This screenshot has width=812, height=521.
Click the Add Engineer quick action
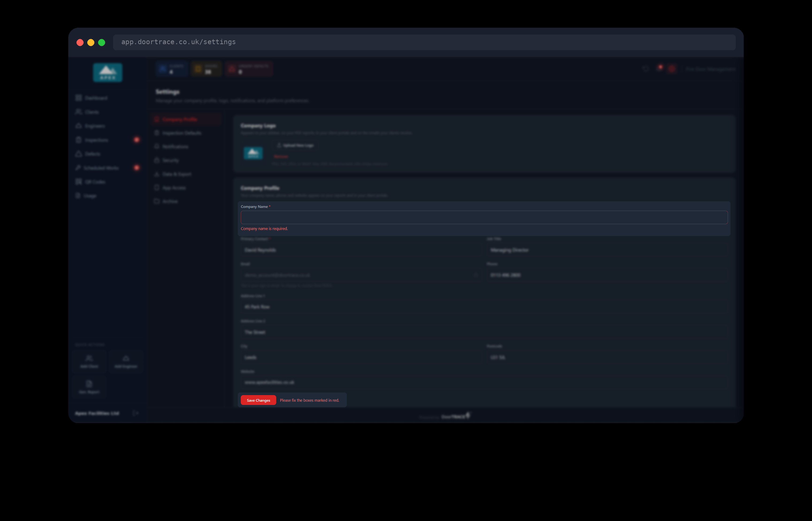pos(126,362)
